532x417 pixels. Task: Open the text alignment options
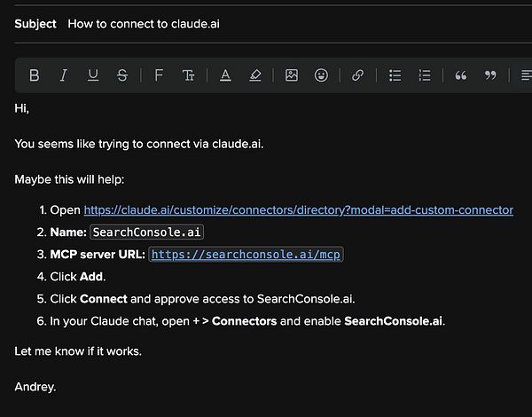coord(526,75)
